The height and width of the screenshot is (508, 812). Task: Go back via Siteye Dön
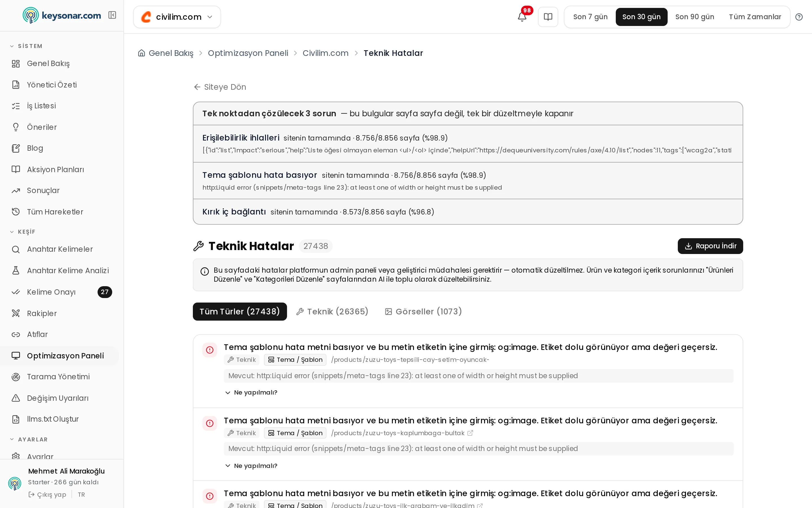click(220, 87)
